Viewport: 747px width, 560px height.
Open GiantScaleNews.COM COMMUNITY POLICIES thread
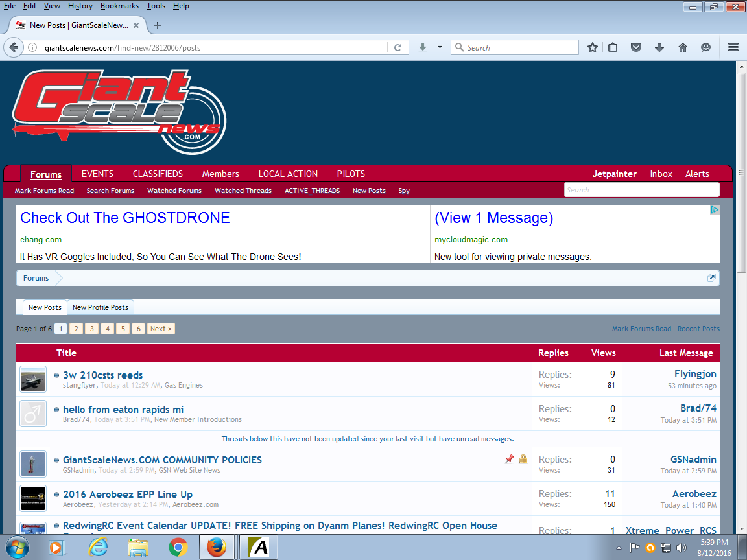[163, 460]
